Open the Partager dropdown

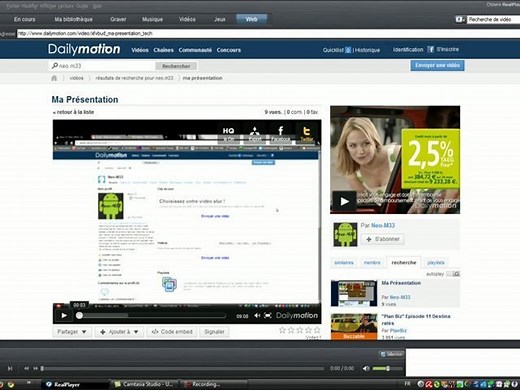[72, 332]
